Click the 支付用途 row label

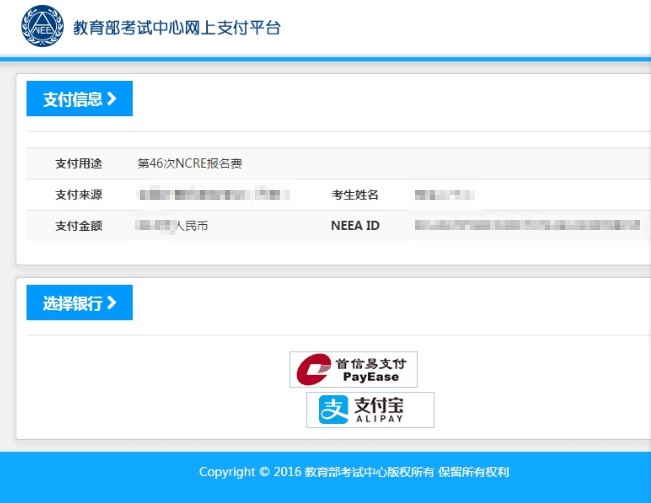point(78,164)
